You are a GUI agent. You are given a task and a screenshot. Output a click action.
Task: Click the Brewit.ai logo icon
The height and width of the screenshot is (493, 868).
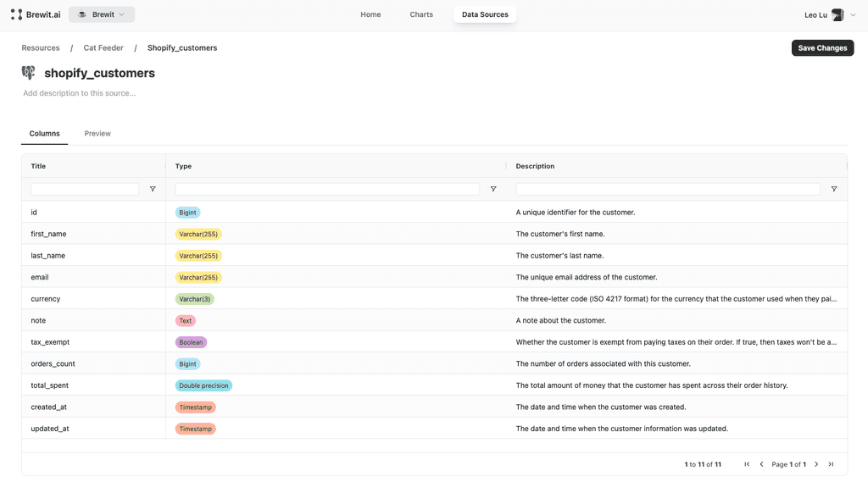tap(15, 14)
